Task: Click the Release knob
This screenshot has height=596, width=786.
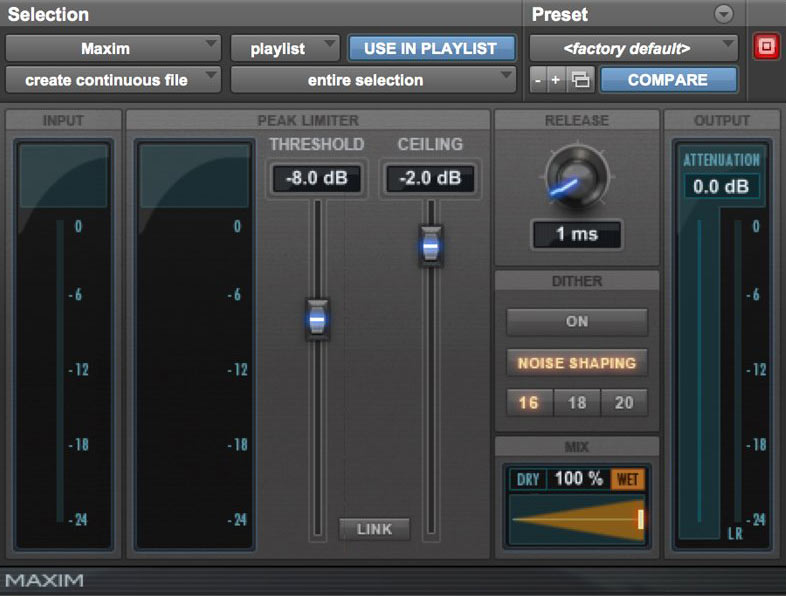Action: [x=577, y=177]
